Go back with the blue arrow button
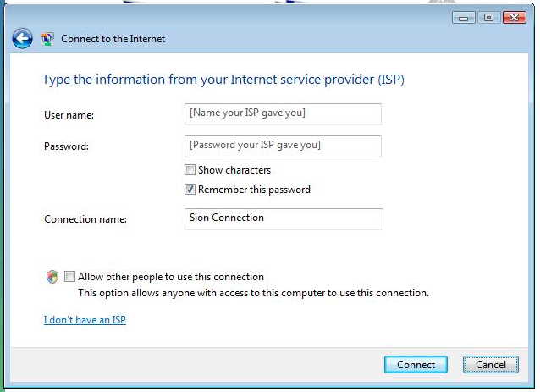540x392 pixels. click(22, 38)
